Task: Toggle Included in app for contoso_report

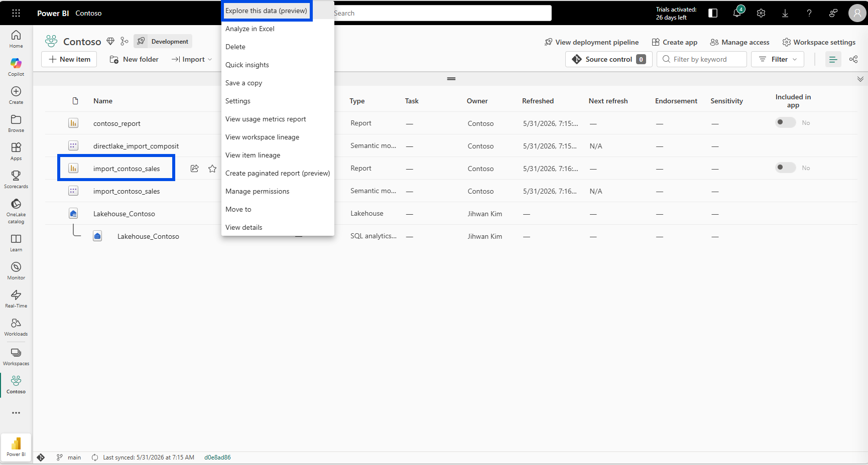Action: pos(786,122)
